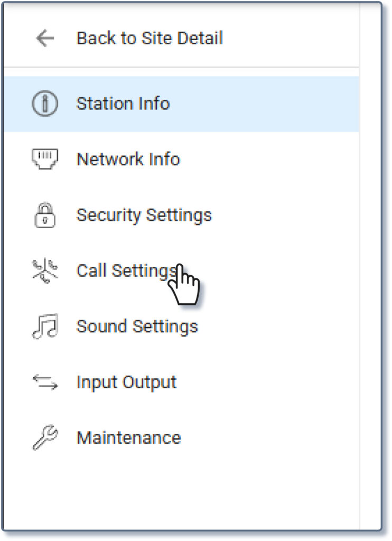Select the Network Info menu label

[x=128, y=159]
